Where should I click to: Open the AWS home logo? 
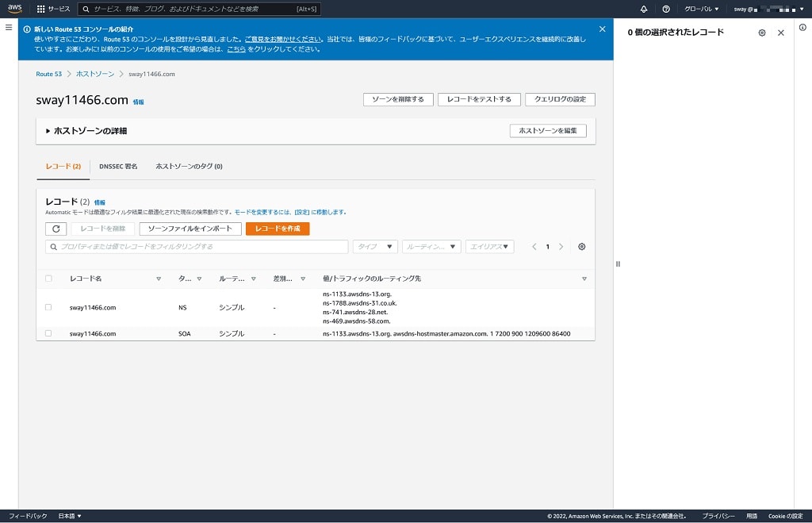[14, 8]
